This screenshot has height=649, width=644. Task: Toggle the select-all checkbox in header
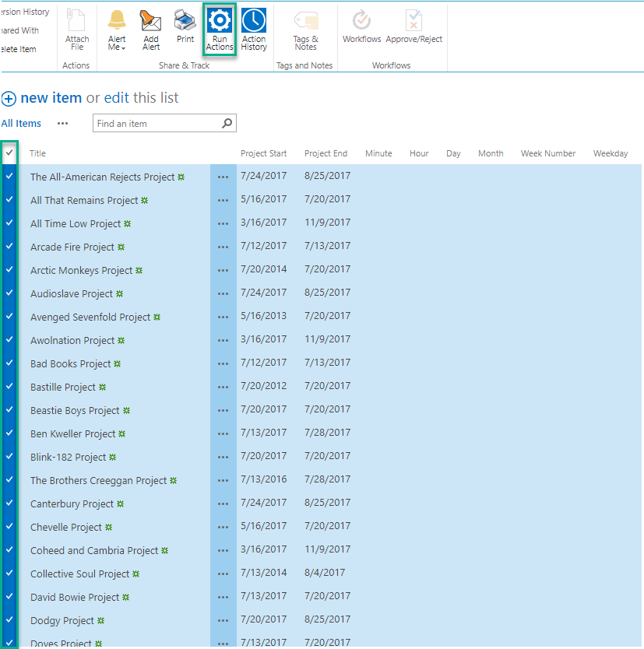click(x=9, y=153)
